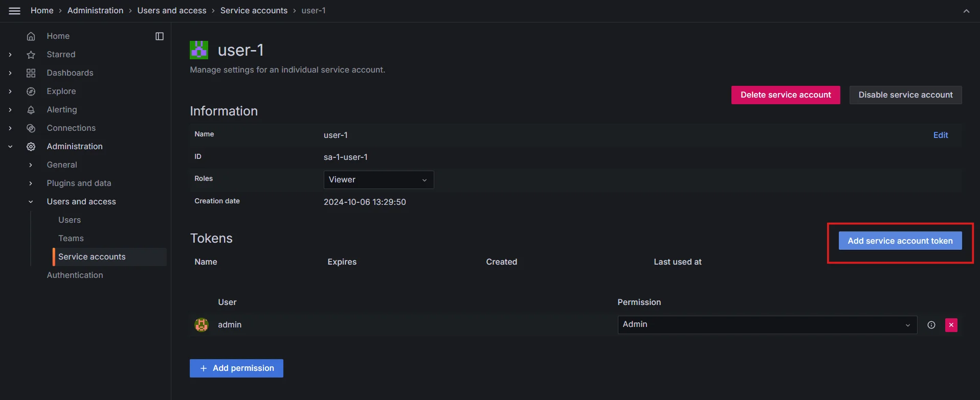This screenshot has height=400, width=980.
Task: Click the admin user avatar
Action: coord(202,325)
